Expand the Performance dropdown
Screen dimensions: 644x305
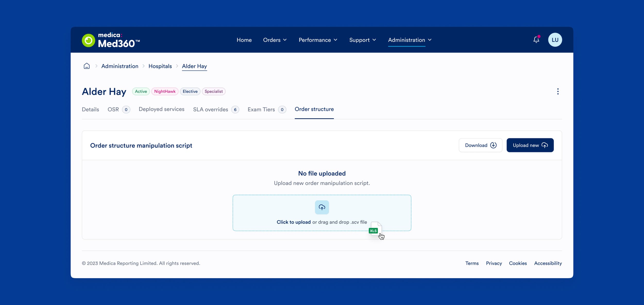coord(318,40)
